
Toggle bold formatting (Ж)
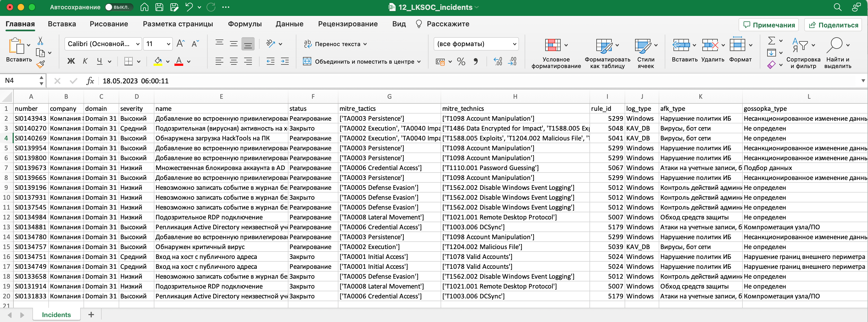(71, 61)
